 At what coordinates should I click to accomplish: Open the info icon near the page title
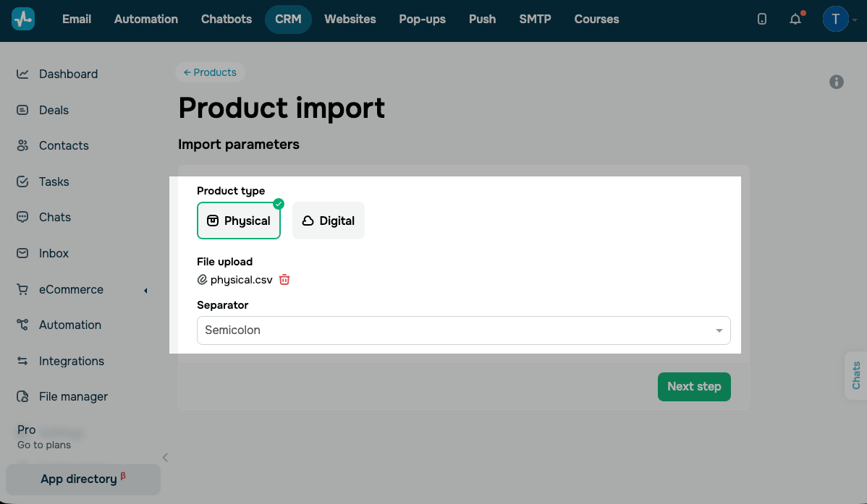click(836, 82)
